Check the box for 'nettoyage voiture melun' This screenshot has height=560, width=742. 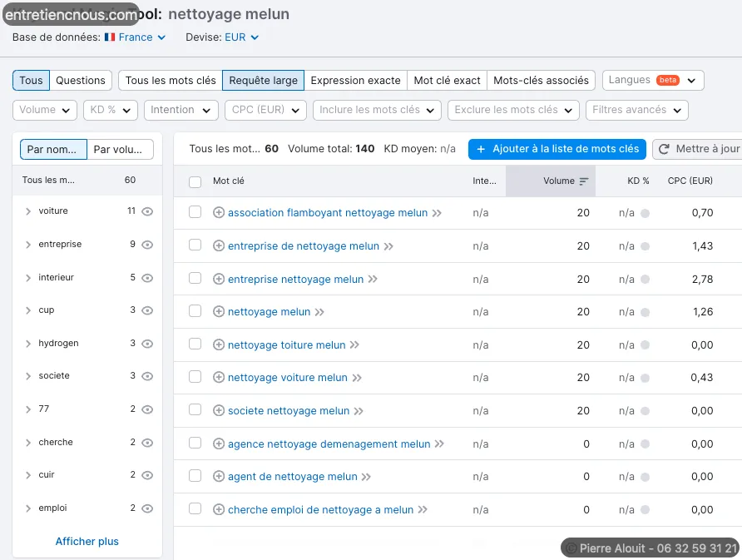195,377
